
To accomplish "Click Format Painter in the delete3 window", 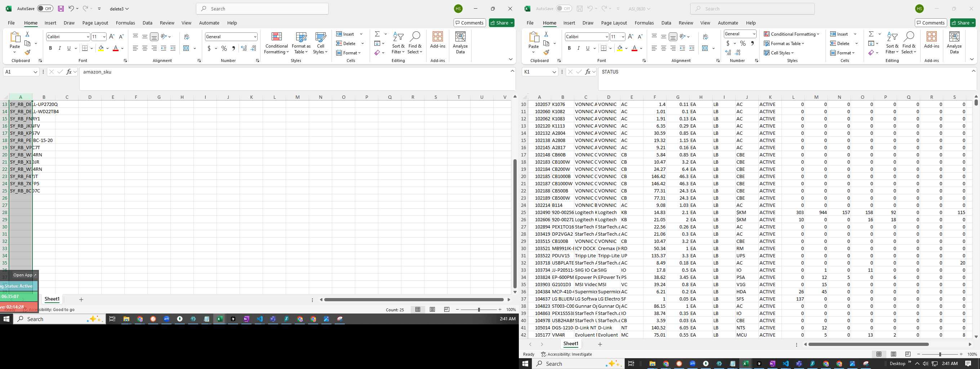I will [x=27, y=53].
